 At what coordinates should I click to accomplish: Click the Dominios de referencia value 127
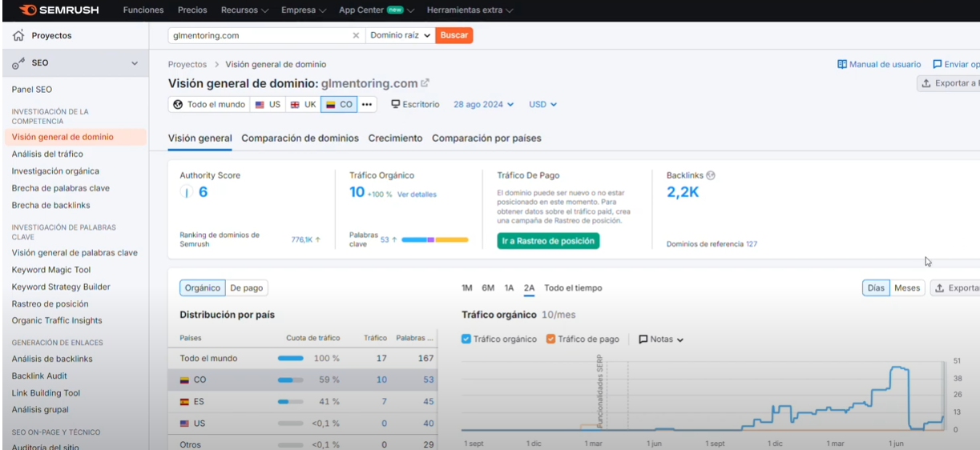(752, 244)
